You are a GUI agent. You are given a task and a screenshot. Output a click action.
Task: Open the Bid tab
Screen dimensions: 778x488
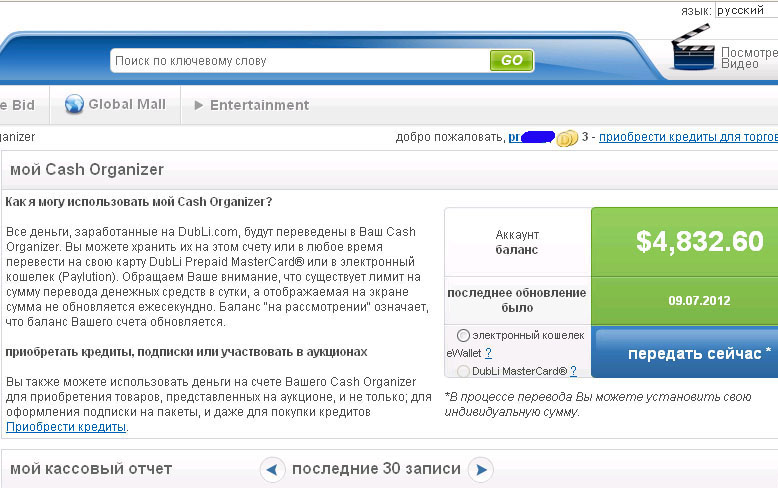tap(18, 105)
